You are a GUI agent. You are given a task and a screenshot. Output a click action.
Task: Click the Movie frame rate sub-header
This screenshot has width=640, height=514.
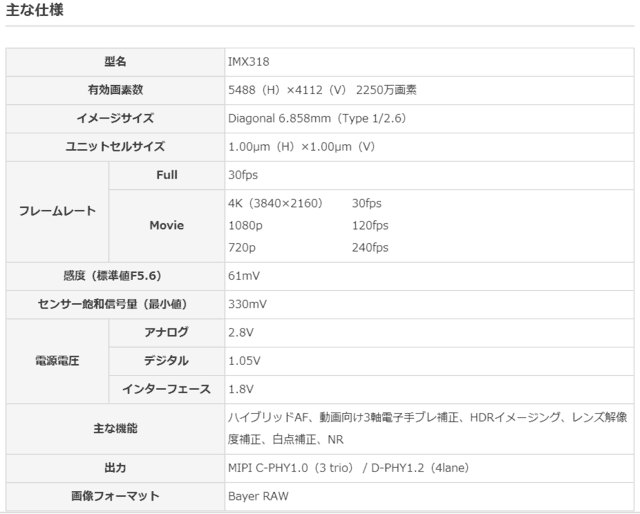point(166,225)
